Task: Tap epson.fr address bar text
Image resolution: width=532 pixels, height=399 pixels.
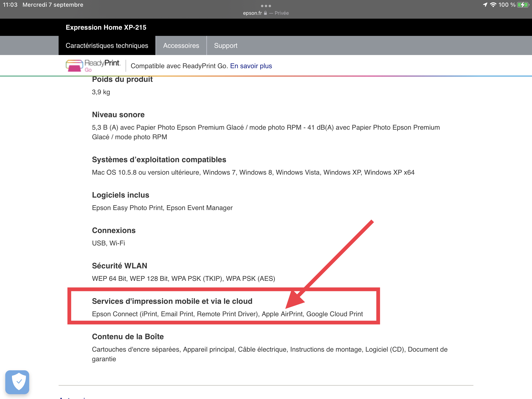Action: pyautogui.click(x=252, y=13)
